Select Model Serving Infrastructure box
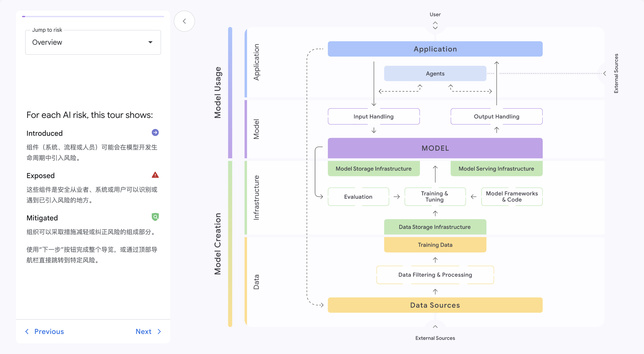Screen dimensions: 644x354 pos(496,169)
